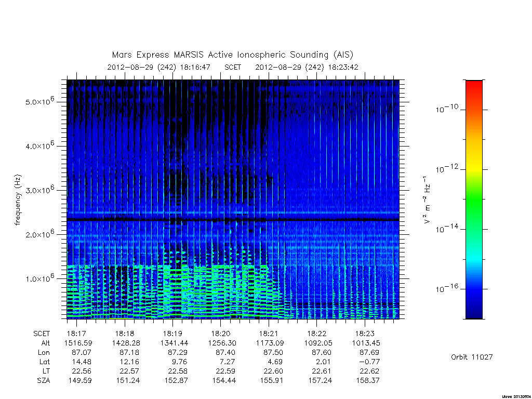
Task: Click local time value 22.59
Action: point(225,371)
